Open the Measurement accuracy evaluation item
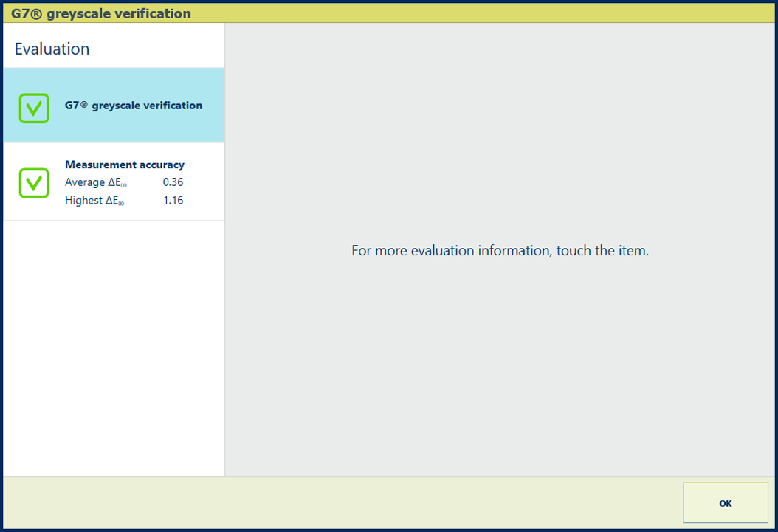The width and height of the screenshot is (778, 532). click(114, 182)
